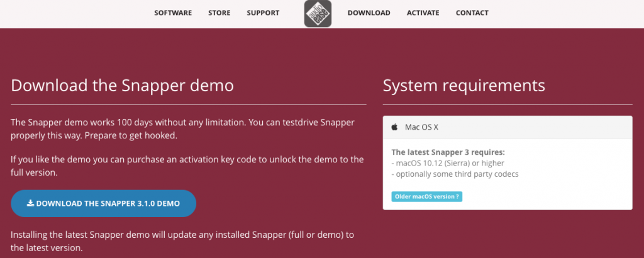
Task: Navigate to the DOWNLOAD page
Action: coord(369,13)
